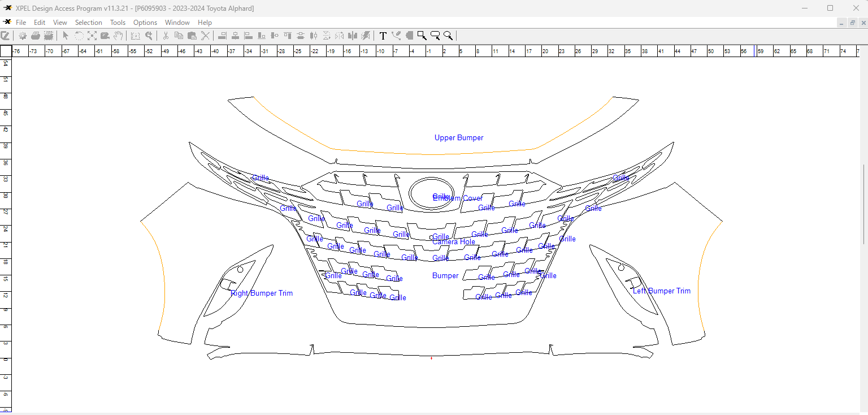868x415 pixels.
Task: Click the Emblem Cover label
Action: tap(458, 198)
